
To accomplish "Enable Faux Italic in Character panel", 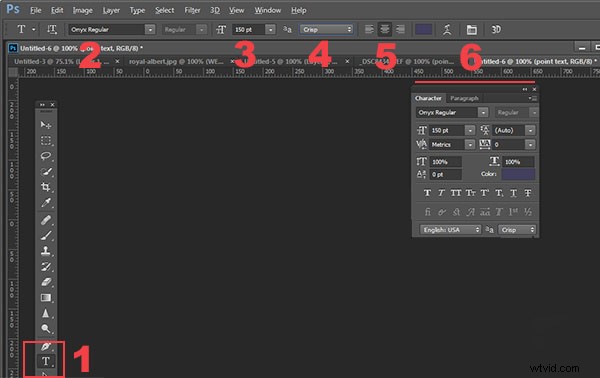I will [x=441, y=193].
